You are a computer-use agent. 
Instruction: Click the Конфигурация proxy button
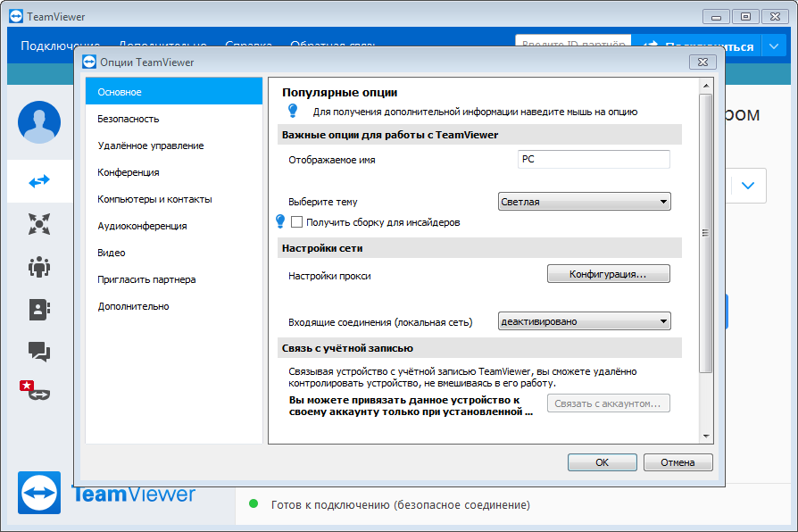click(608, 274)
